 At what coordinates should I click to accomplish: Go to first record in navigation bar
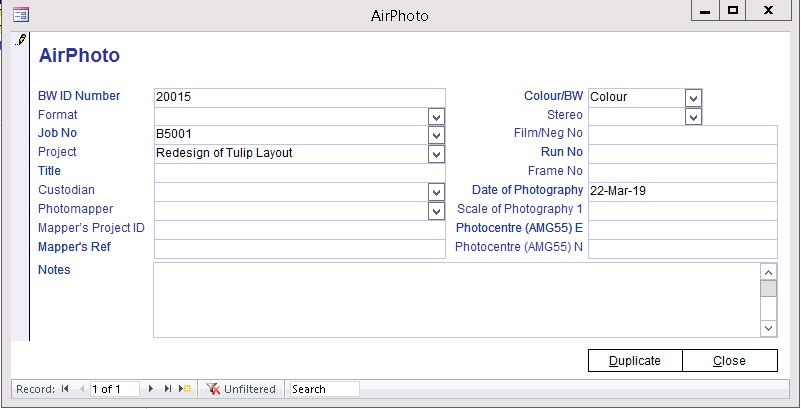(x=66, y=389)
